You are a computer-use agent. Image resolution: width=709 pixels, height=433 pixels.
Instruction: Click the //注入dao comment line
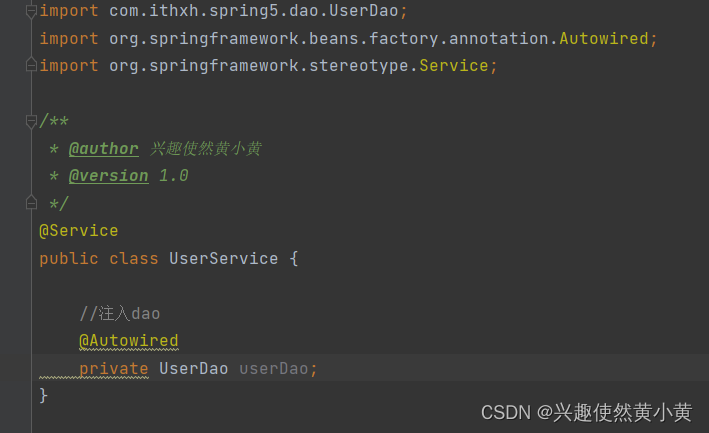120,313
